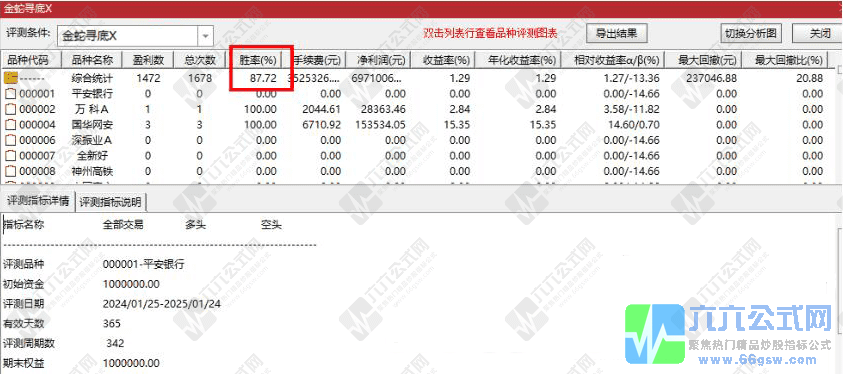Viewport: 843px width, 374px height.
Task: Click the 1678 total count value
Action: point(201,78)
